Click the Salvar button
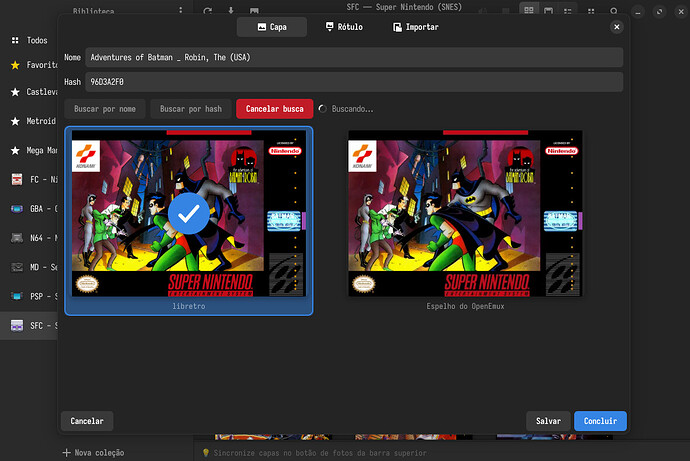 pos(548,421)
